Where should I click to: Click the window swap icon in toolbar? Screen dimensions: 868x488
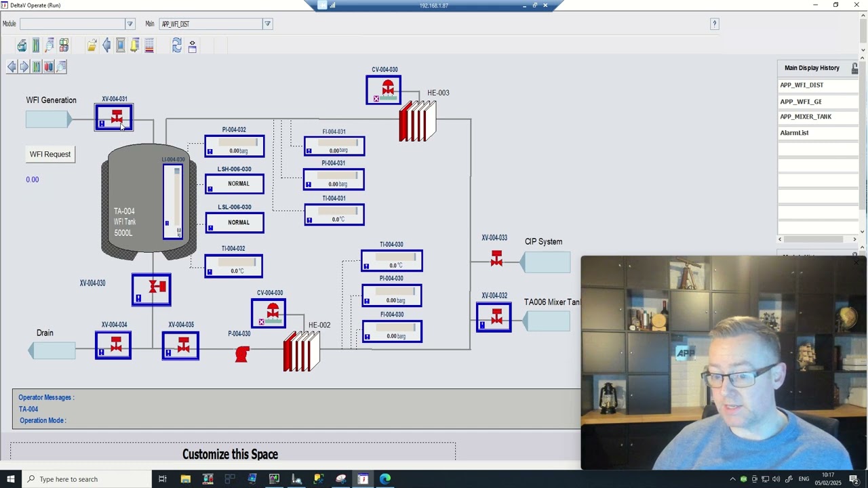point(193,45)
